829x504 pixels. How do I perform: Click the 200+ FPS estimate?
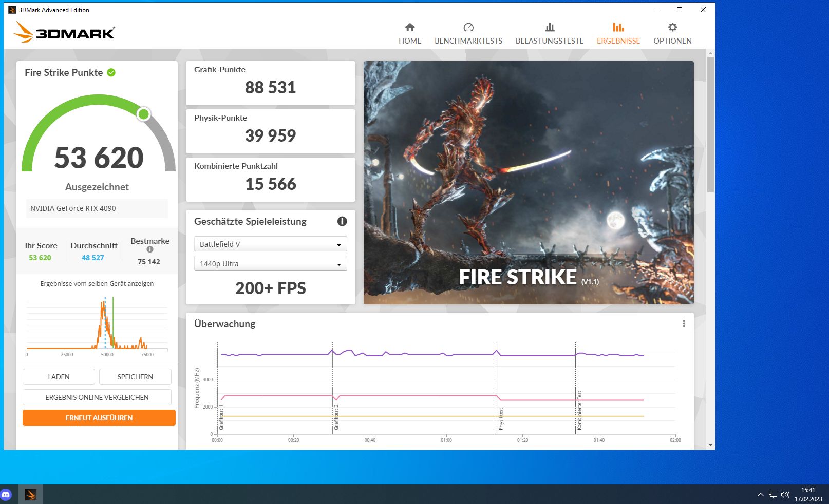click(x=271, y=288)
